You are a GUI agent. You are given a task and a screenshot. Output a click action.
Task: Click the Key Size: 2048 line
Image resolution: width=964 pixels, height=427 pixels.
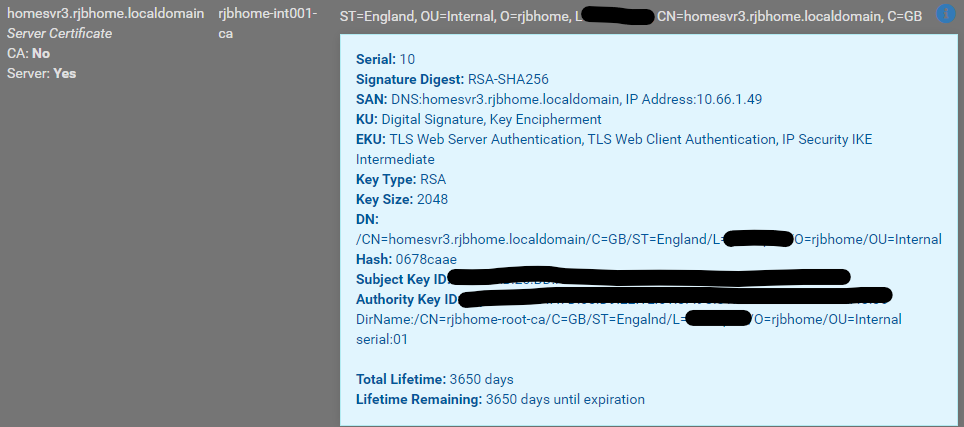pos(402,200)
